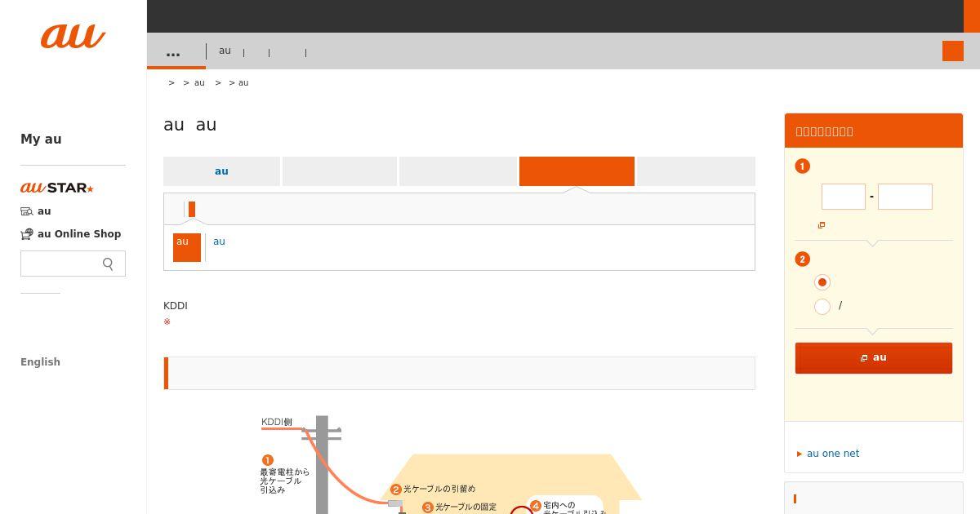This screenshot has width=980, height=514.
Task: Open the three-dots nav tab
Action: coord(173,52)
